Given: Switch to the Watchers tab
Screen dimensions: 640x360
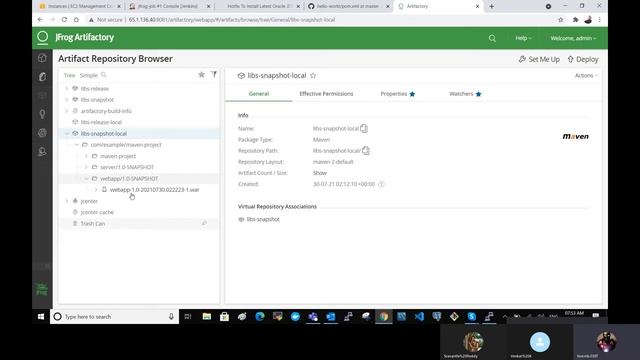Looking at the screenshot, I should coord(465,94).
